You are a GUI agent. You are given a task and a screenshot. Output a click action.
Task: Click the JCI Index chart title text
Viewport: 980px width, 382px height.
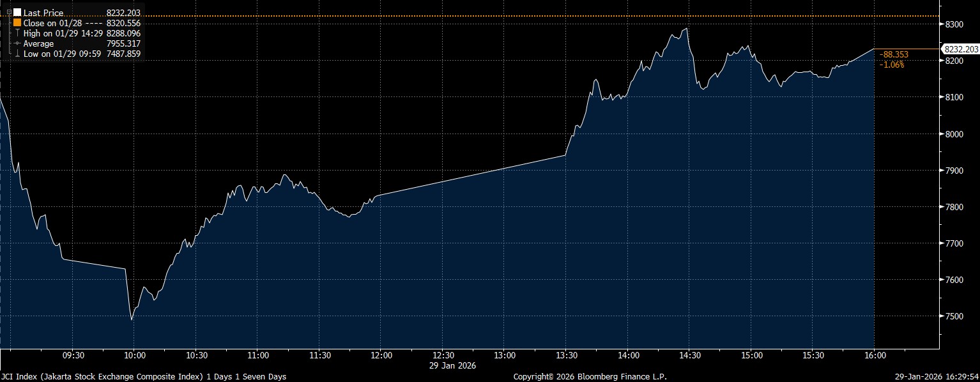click(x=144, y=377)
